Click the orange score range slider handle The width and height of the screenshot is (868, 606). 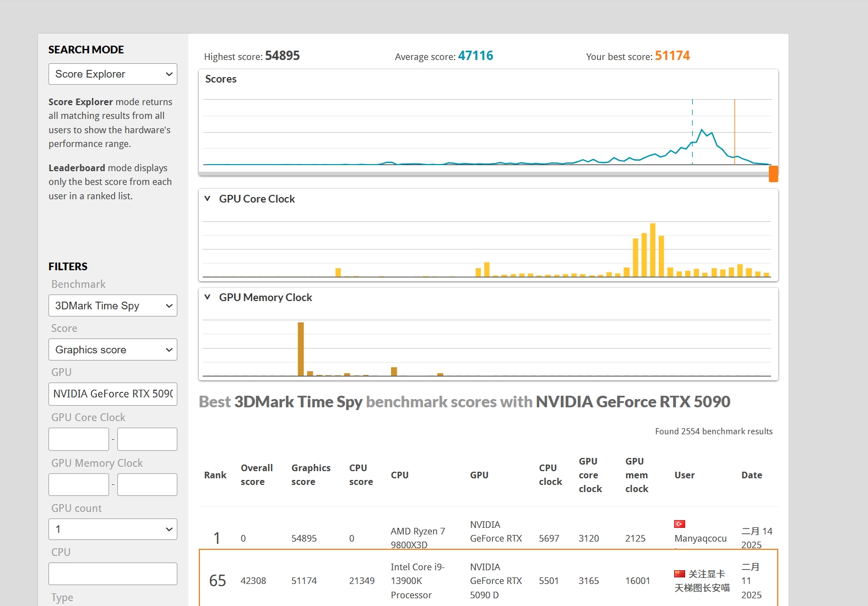pyautogui.click(x=773, y=173)
